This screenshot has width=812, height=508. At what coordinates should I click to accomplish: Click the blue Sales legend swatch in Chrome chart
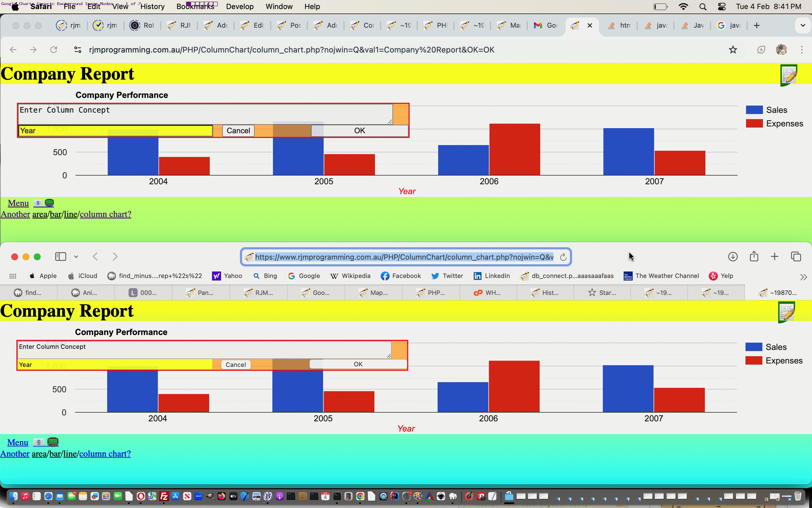[754, 110]
